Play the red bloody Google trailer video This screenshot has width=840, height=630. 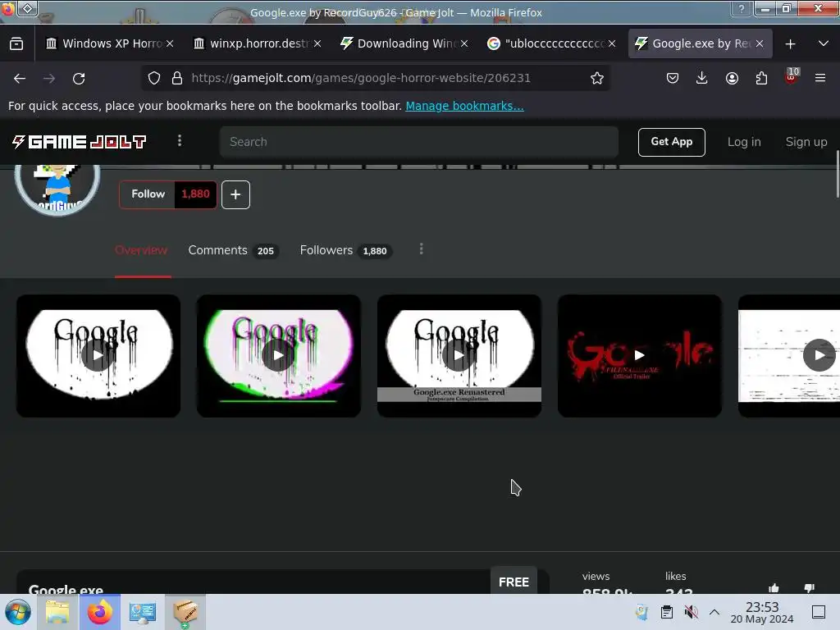(640, 356)
